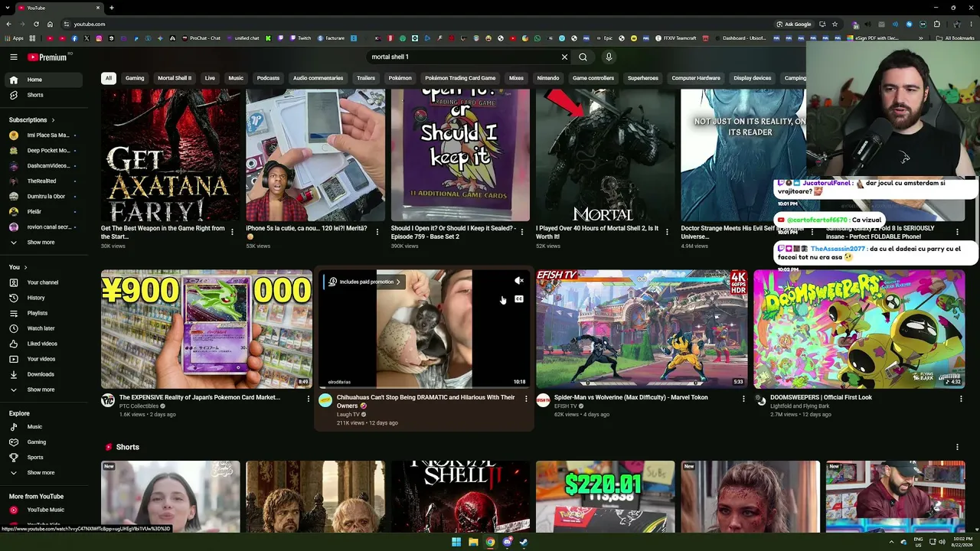980x551 pixels.
Task: Expand the Subscriptions section header
Action: (x=32, y=120)
